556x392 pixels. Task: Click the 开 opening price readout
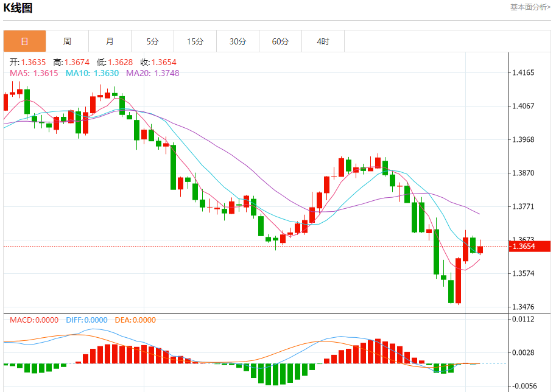pos(27,62)
